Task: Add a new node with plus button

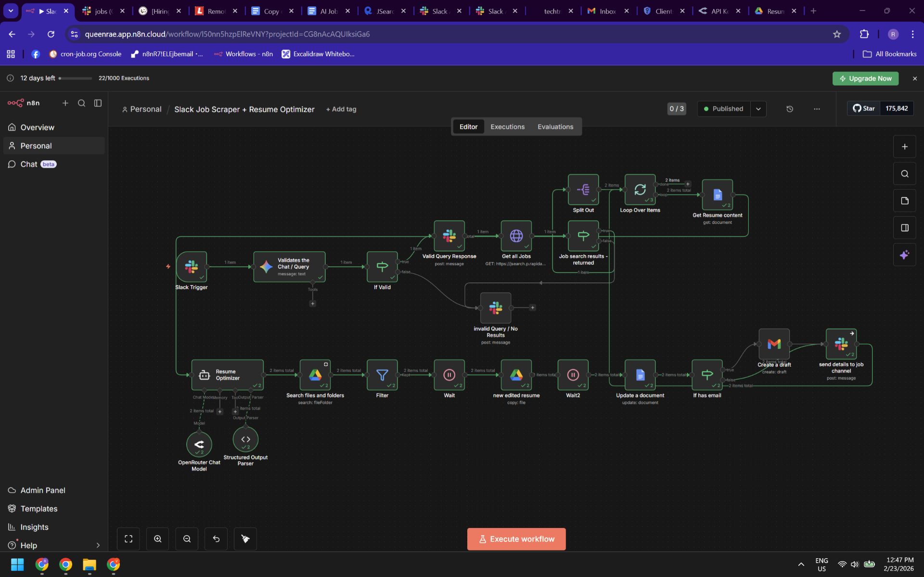Action: tap(904, 147)
